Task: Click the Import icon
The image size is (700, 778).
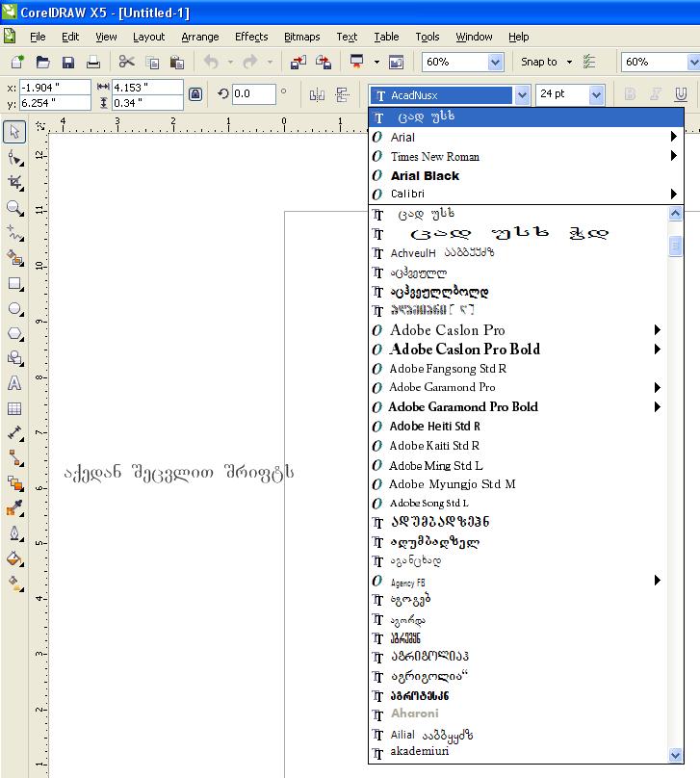Action: pyautogui.click(x=298, y=62)
